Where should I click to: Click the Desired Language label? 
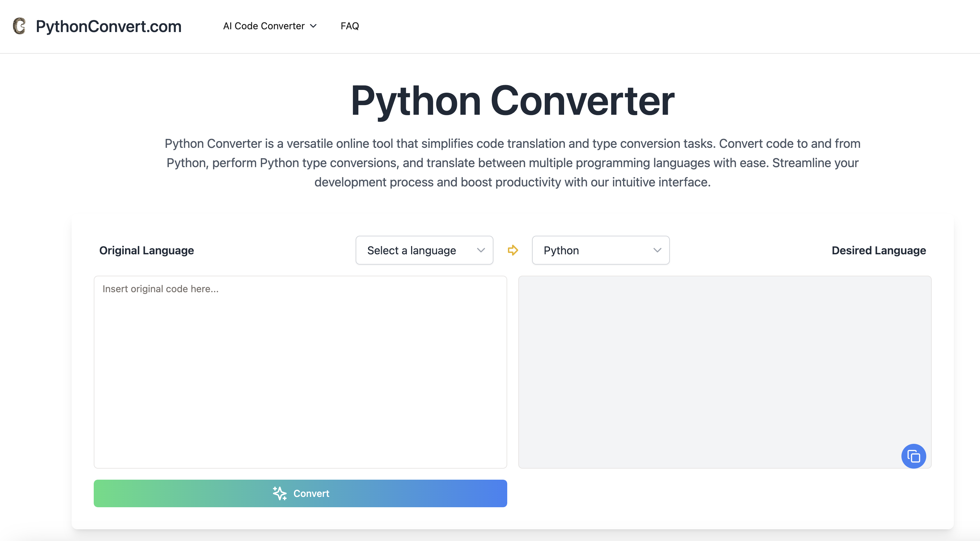pos(878,250)
